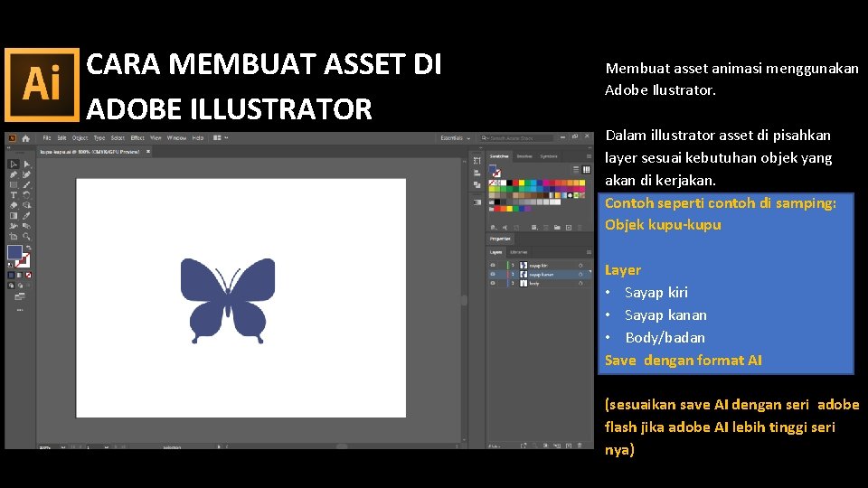Choose the Curvature tool

(x=26, y=174)
